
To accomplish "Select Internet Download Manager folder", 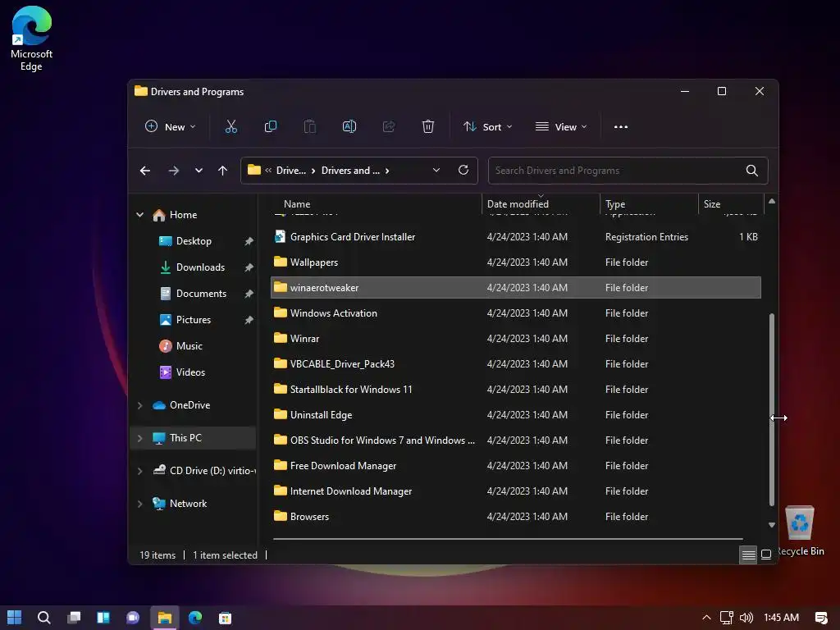I will coord(515,491).
